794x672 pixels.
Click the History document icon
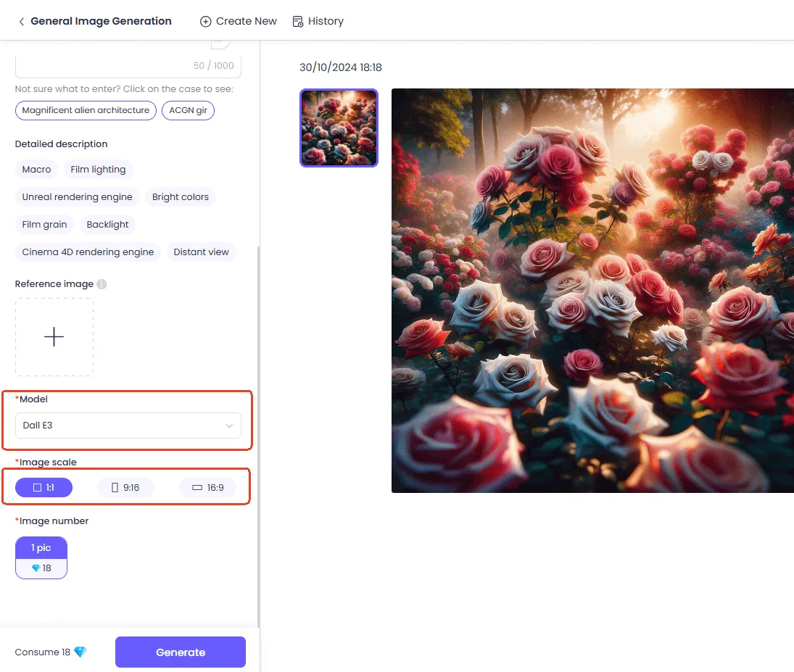click(298, 21)
